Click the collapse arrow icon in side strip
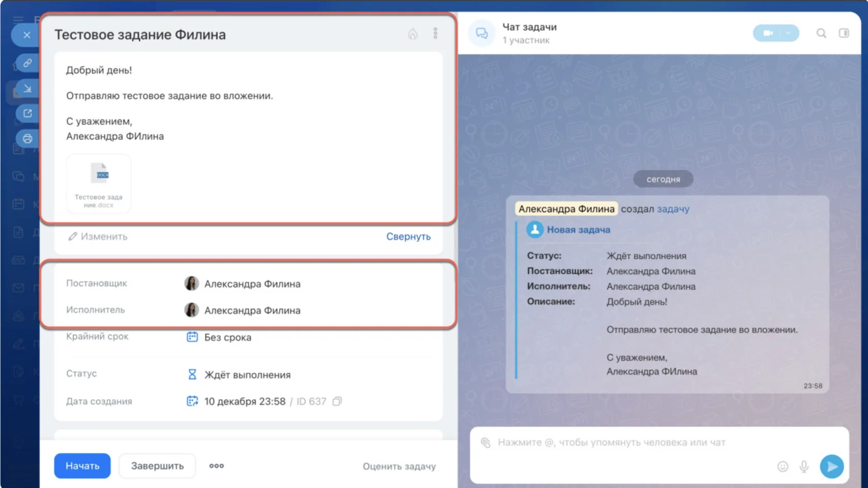The height and width of the screenshot is (488, 868). point(27,88)
